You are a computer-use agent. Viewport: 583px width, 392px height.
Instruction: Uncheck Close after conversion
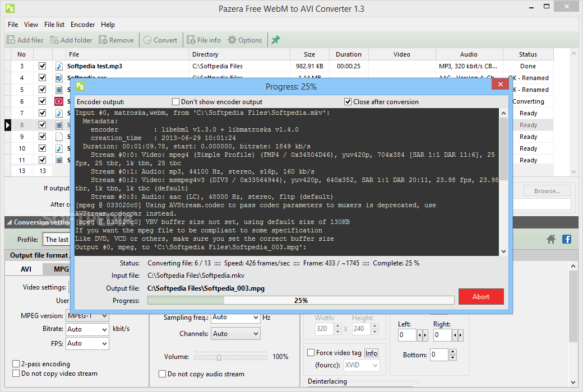[x=348, y=102]
